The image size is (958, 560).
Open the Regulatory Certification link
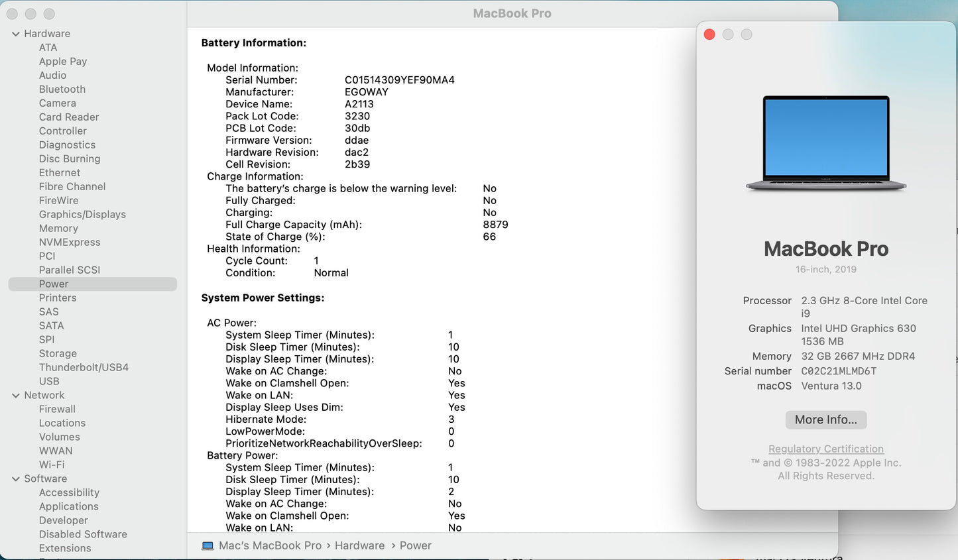point(825,449)
